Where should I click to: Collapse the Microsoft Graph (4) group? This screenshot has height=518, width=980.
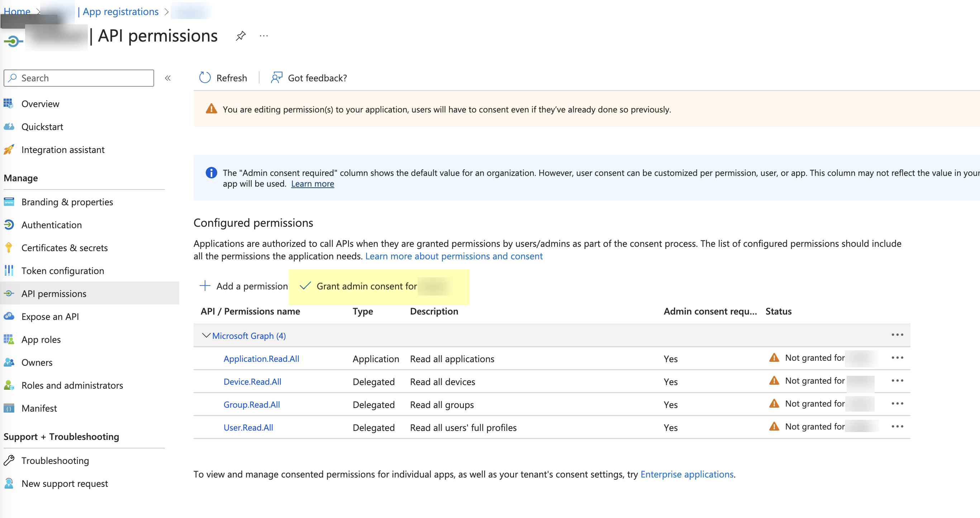point(206,335)
